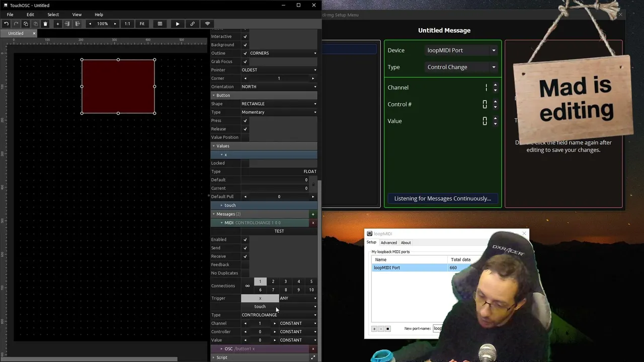Open the Trigger ANY dropdown

tap(298, 298)
